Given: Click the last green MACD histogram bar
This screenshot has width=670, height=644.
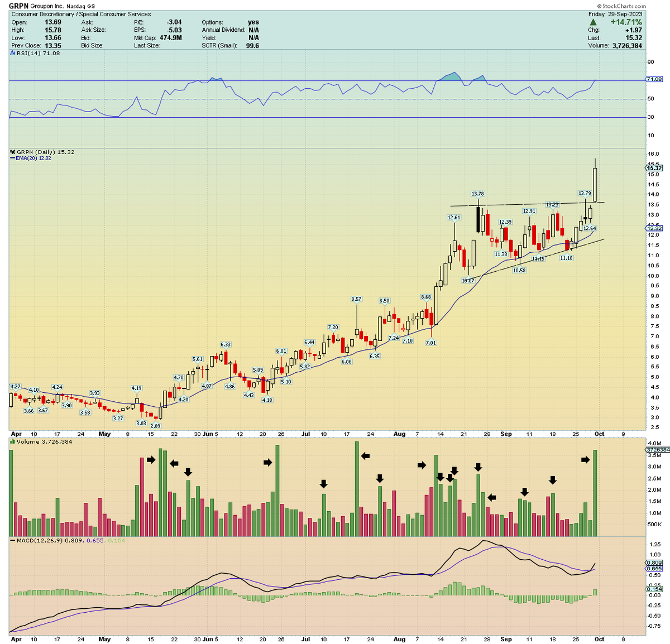Looking at the screenshot, I should (595, 592).
